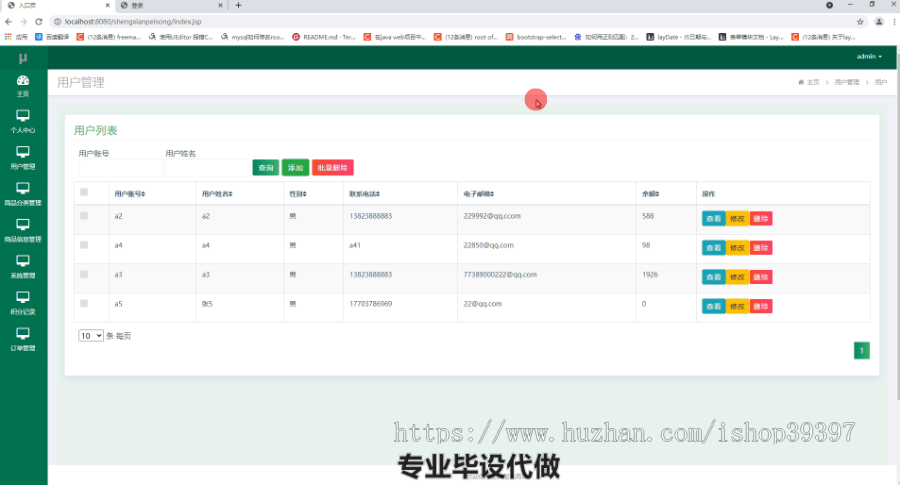Go back with the browser back arrow

pos(8,22)
